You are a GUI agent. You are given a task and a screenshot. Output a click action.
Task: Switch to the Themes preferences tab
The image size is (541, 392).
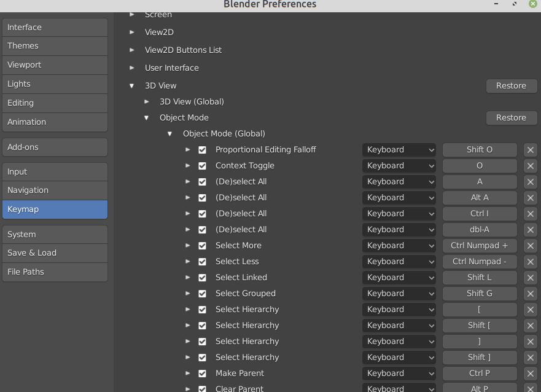(55, 45)
